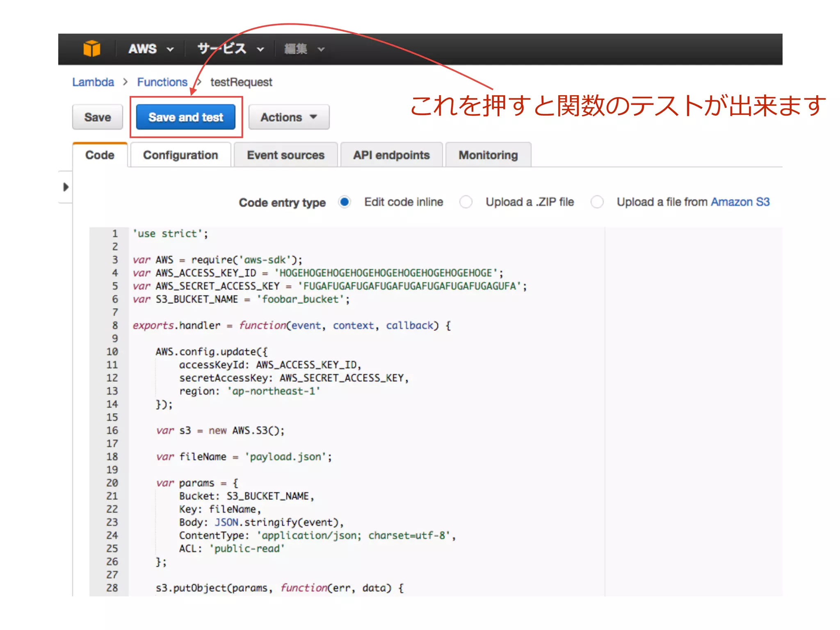Image resolution: width=840 pixels, height=630 pixels.
Task: Open the Actions dropdown button
Action: tap(289, 117)
